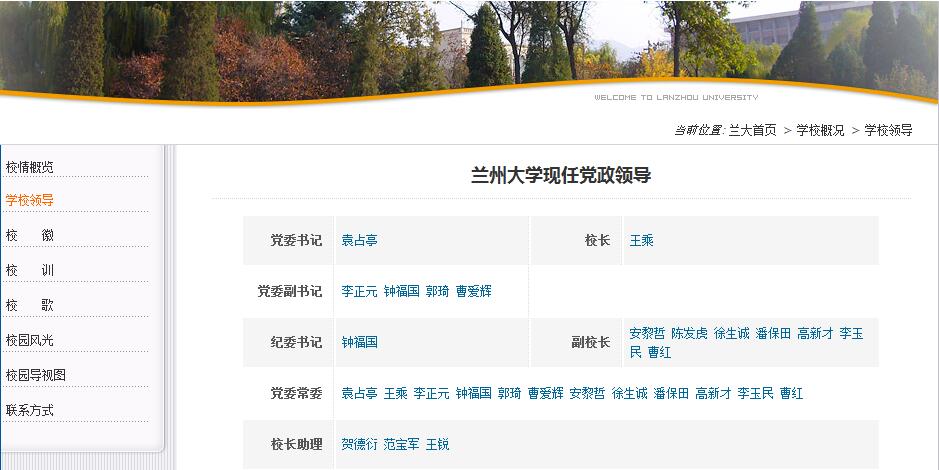
Task: Open 袁占亭 in the 党委书记 row
Action: 359,241
